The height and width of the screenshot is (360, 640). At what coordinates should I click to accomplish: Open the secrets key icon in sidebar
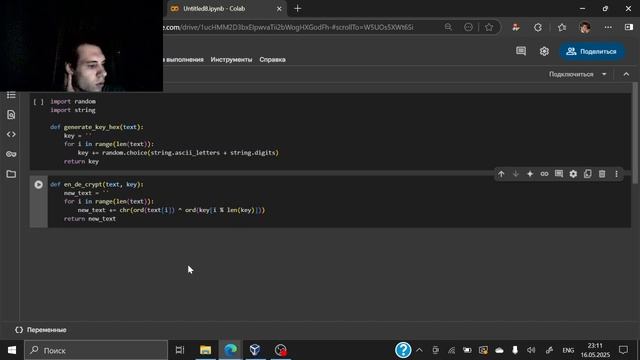click(11, 154)
